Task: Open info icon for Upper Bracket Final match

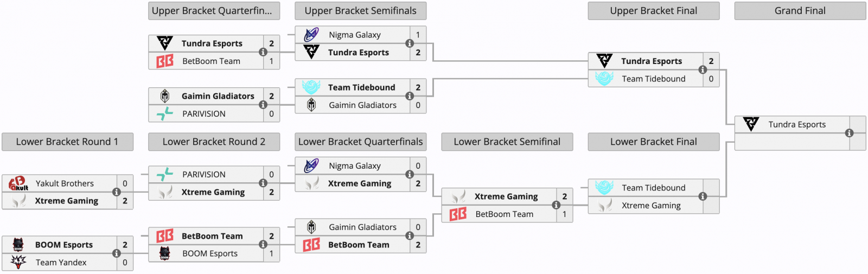Action: [703, 69]
